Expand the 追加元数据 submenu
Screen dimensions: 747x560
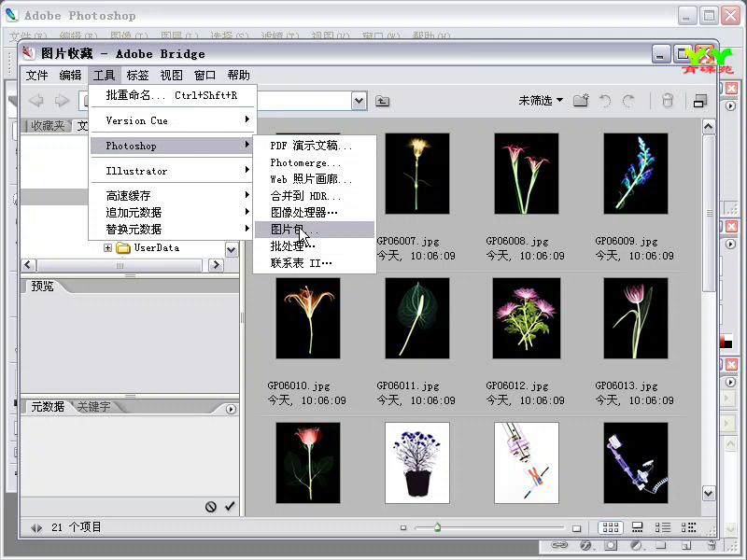pyautogui.click(x=172, y=213)
